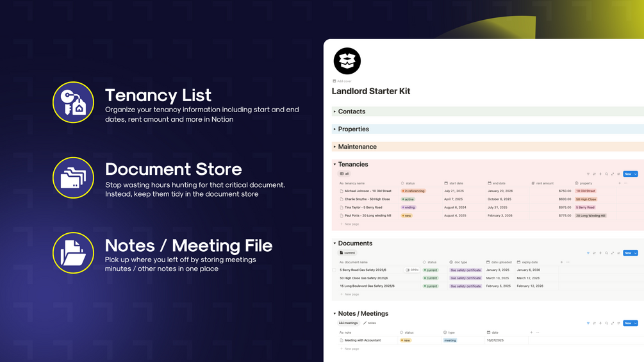Viewport: 644px width, 362px height.
Task: Click the search icon in Documents toolbar
Action: pos(607,253)
